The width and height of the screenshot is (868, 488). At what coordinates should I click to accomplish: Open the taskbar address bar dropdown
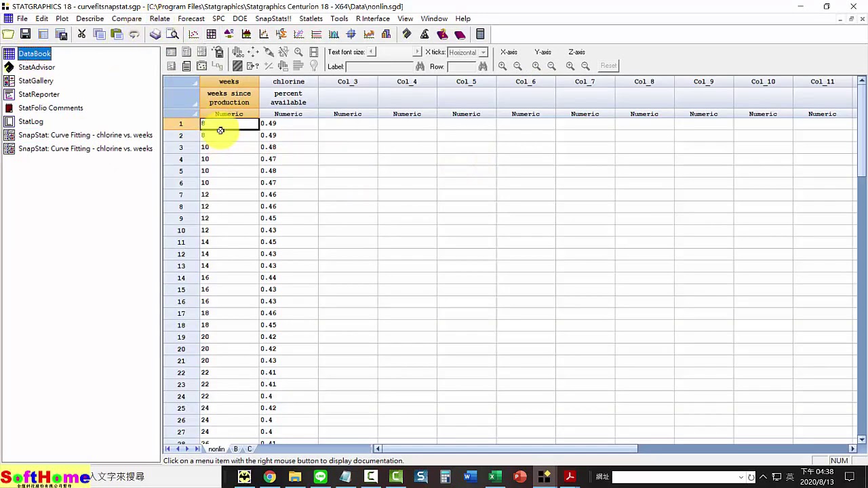pos(741,477)
